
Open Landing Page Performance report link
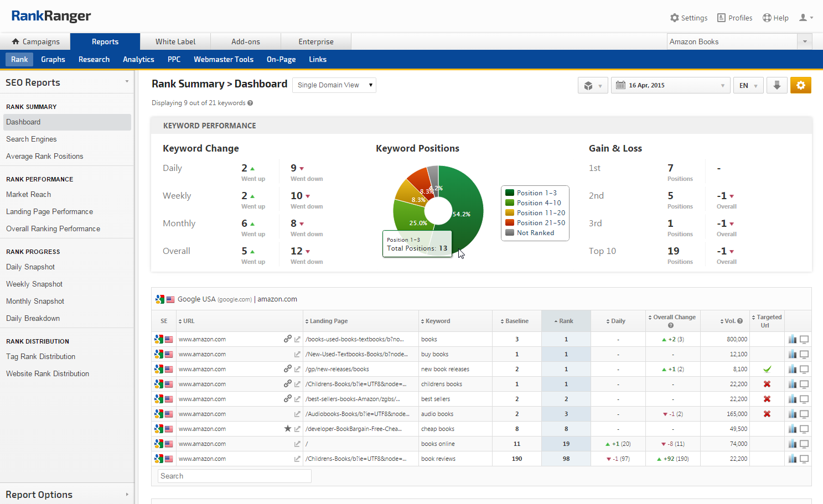tap(49, 211)
